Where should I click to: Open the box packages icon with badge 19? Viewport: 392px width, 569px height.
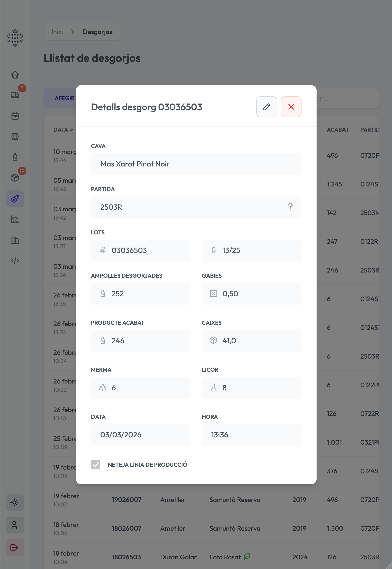[x=15, y=178]
